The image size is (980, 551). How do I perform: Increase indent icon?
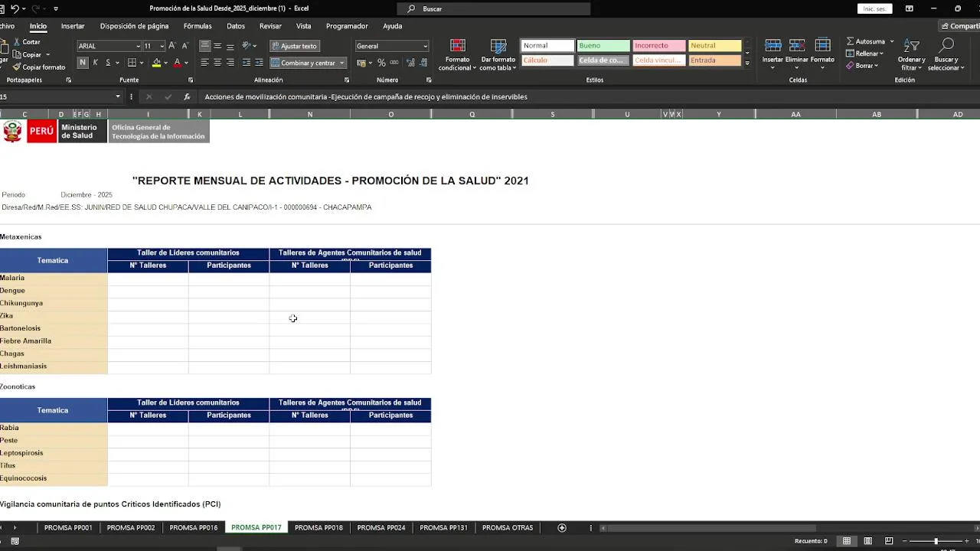point(260,63)
